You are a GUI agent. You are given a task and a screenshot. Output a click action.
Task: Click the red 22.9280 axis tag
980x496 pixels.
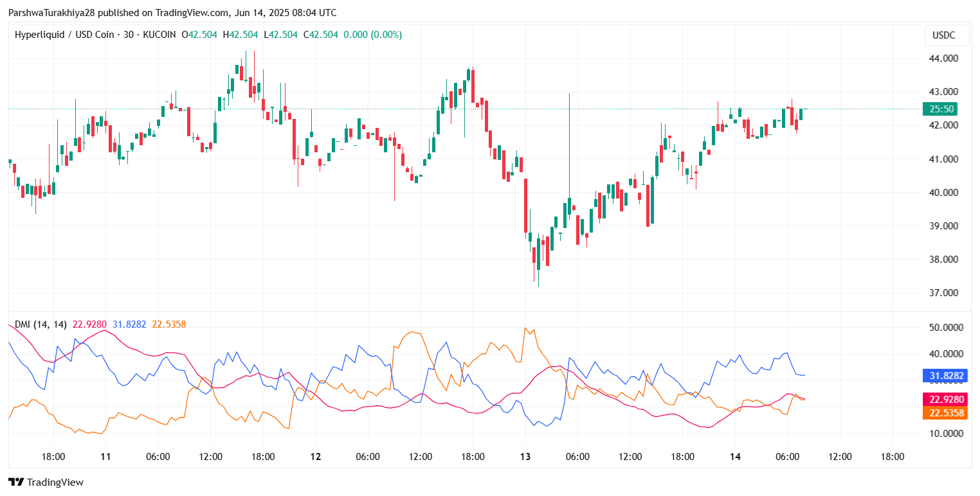point(945,400)
